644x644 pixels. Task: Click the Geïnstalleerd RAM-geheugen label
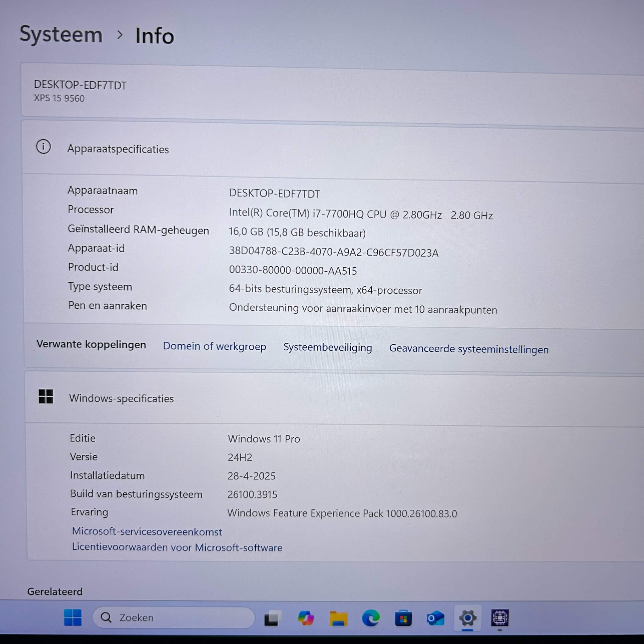point(138,230)
